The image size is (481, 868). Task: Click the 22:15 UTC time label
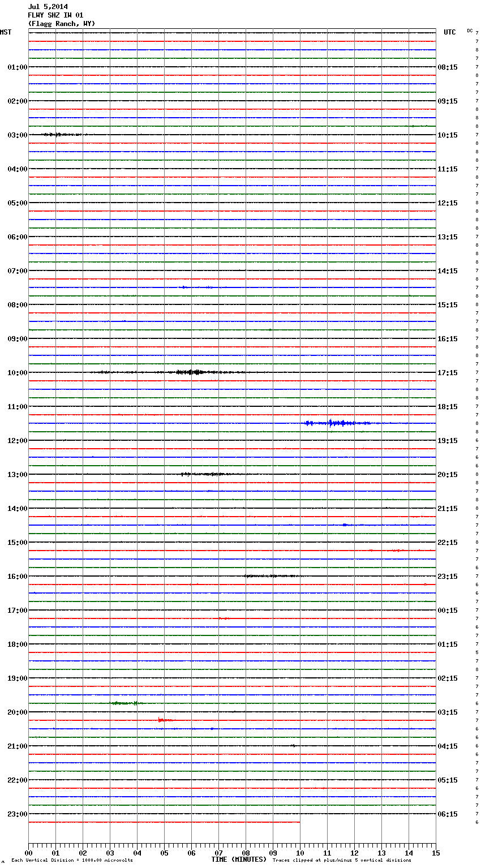(448, 543)
